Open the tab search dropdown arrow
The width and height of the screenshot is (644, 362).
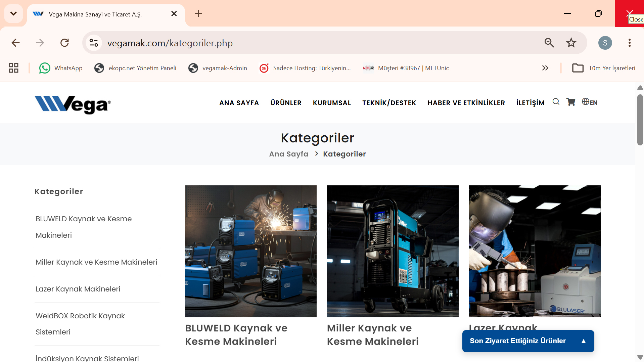(13, 14)
